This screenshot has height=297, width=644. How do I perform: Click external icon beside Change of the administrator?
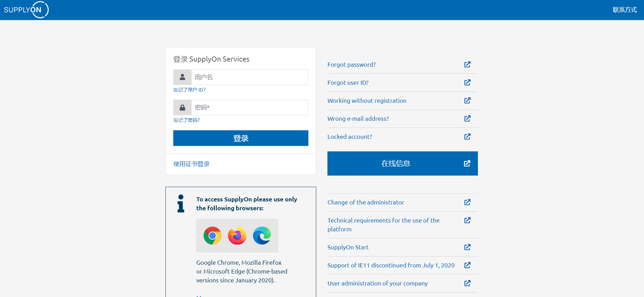tap(467, 202)
